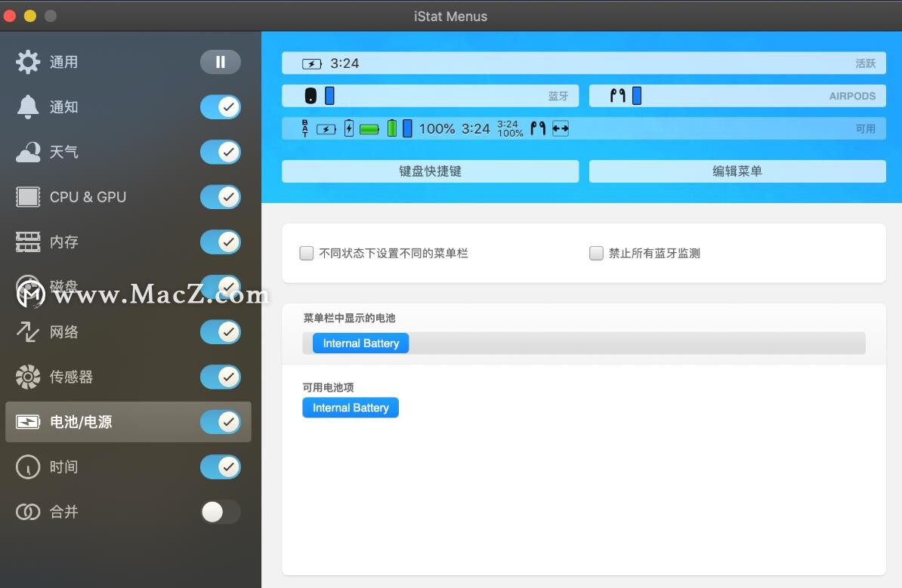Viewport: 902px width, 588px height.
Task: Click the spacer arrows icon
Action: 561,129
